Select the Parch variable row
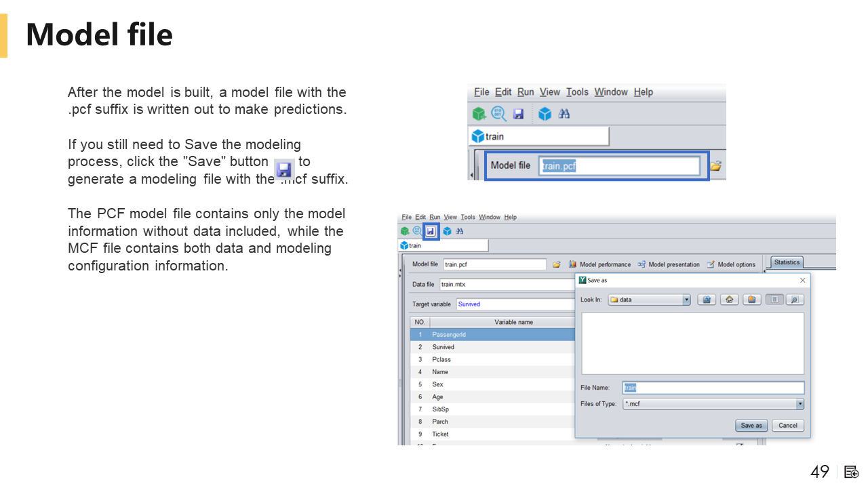The height and width of the screenshot is (488, 868). pos(492,422)
